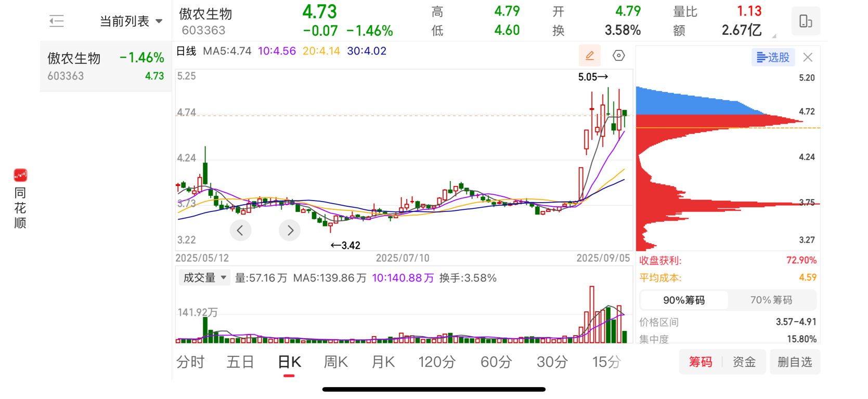
Task: Switch to 60分 tab
Action: [x=496, y=362]
